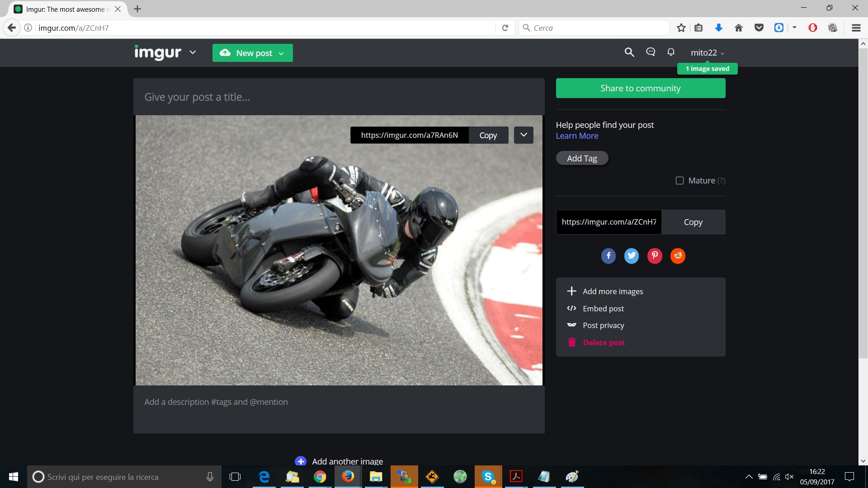Click the Imgur search magnifier icon
The height and width of the screenshot is (488, 868).
point(629,52)
